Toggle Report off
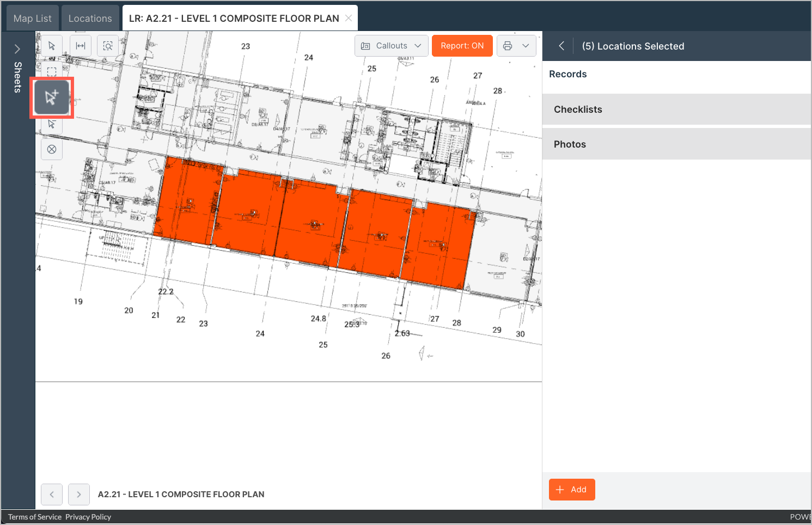Viewport: 812px width, 525px height. point(462,45)
